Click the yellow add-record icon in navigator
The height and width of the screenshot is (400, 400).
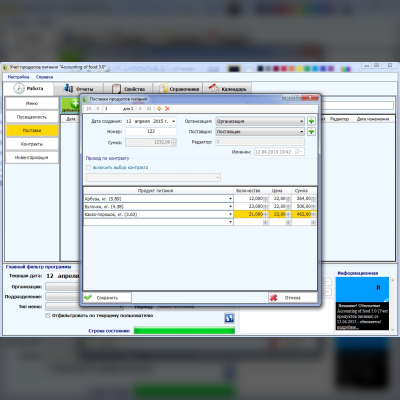pos(159,109)
